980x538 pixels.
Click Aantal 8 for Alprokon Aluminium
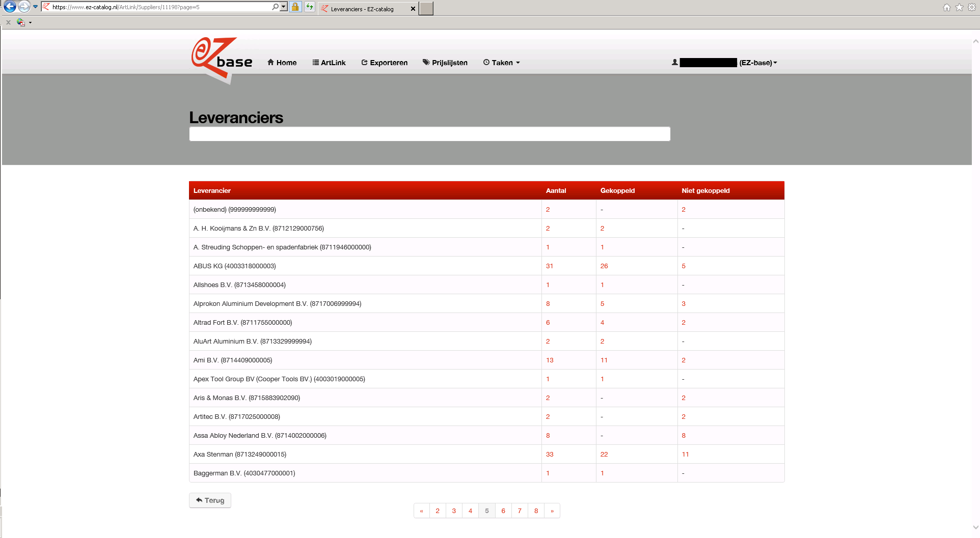[548, 304]
